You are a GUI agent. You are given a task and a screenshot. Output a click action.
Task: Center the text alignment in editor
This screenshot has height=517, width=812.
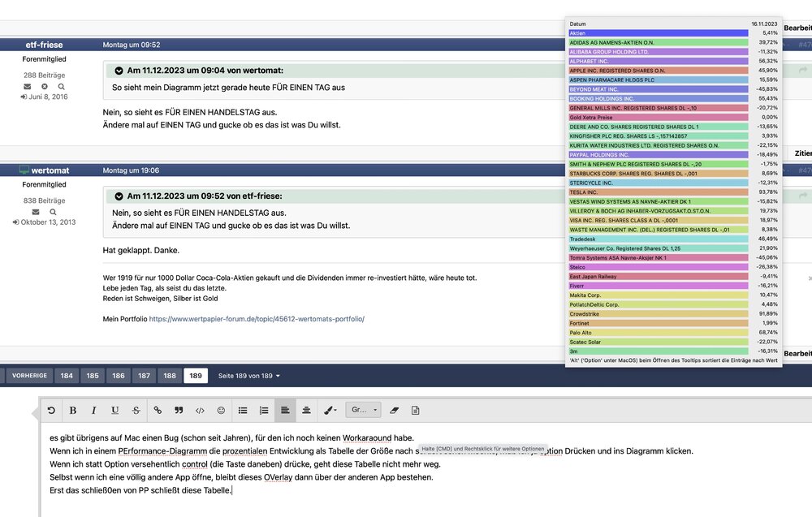(306, 411)
